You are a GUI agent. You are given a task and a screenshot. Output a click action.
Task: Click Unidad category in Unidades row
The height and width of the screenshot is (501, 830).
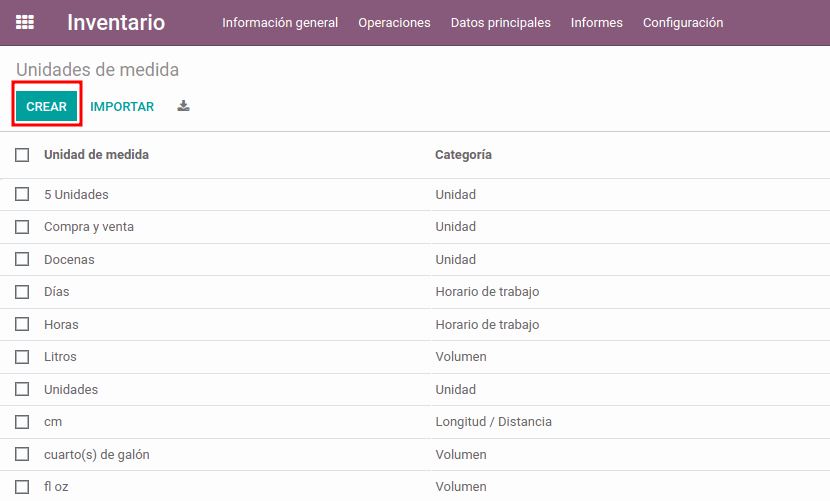coord(456,389)
